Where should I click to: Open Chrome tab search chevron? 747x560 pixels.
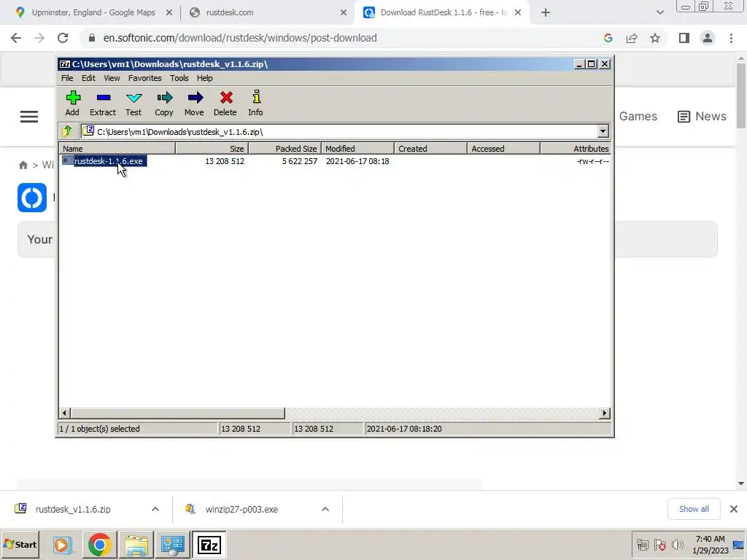659,13
